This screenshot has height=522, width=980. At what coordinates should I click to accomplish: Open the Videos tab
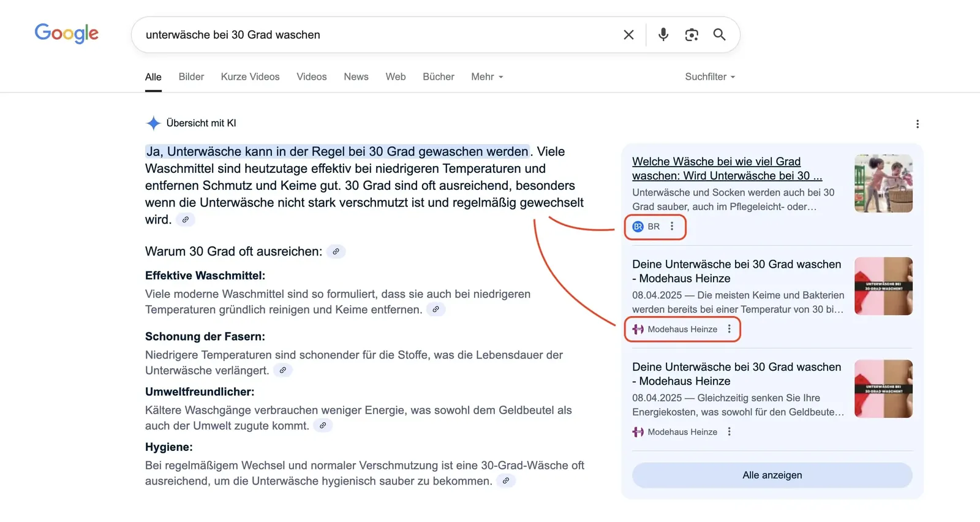(312, 77)
